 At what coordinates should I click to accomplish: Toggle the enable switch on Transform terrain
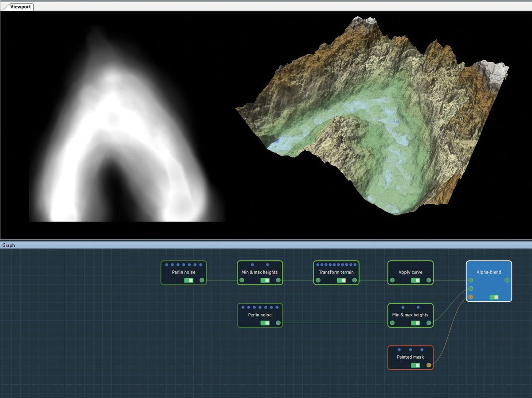[342, 280]
